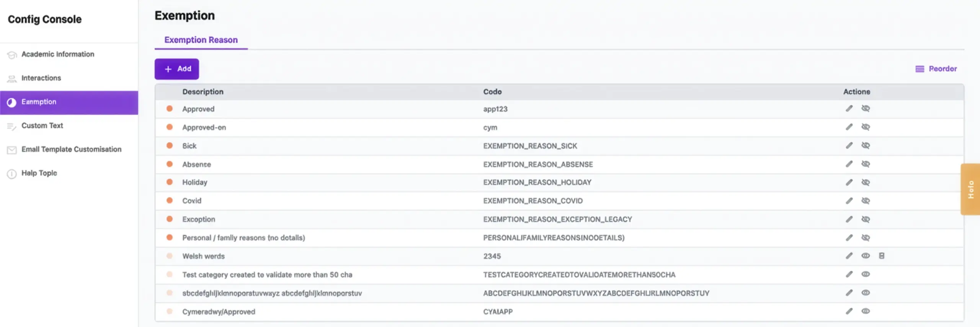
Task: Click the app123 code cell
Action: coord(495,109)
